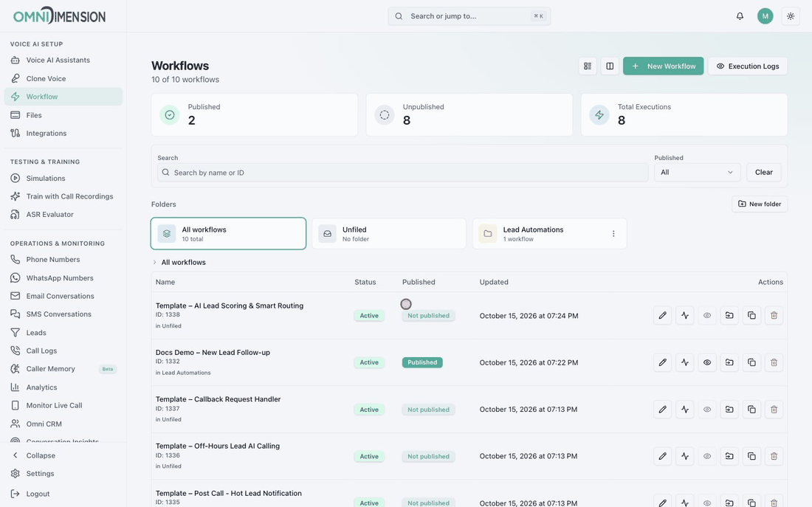Click Logout in sidebar
Viewport: 812px width, 507px height.
pos(63,494)
